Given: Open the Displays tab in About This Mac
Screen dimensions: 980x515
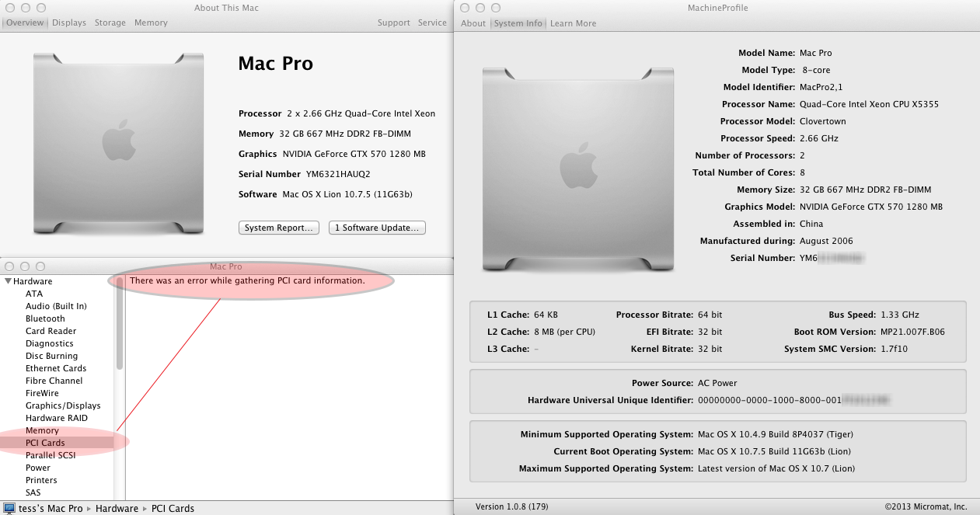Looking at the screenshot, I should 69,23.
